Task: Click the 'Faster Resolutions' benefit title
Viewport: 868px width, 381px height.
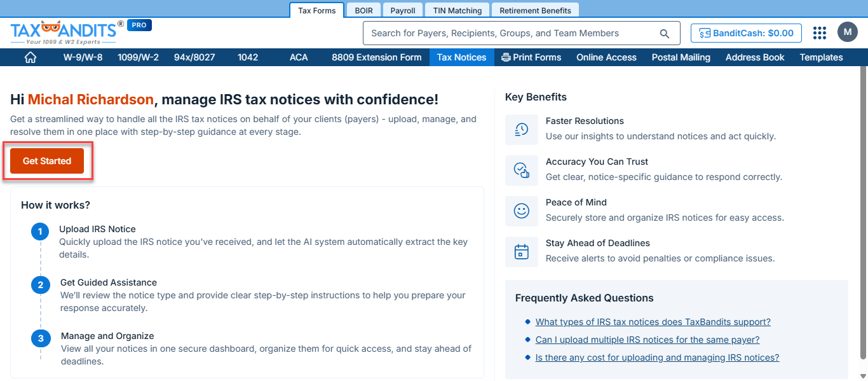Action: pos(585,121)
